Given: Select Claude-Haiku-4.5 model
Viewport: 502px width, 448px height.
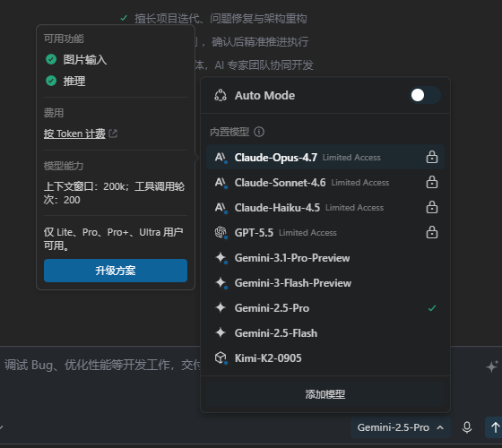Looking at the screenshot, I should (x=325, y=207).
